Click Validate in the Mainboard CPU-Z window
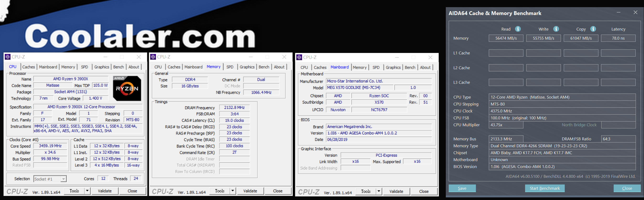The height and width of the screenshot is (200, 644). pyautogui.click(x=396, y=191)
